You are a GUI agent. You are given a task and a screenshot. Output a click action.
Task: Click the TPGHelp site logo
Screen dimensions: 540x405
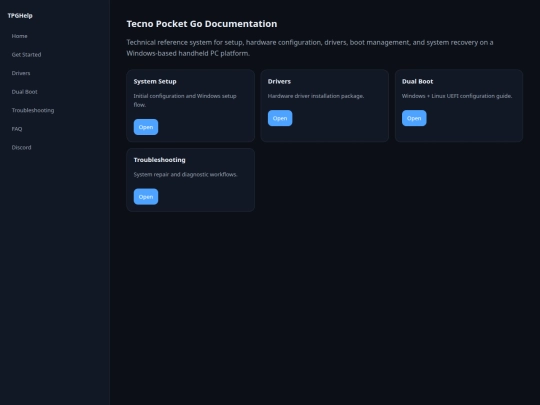[x=20, y=15]
